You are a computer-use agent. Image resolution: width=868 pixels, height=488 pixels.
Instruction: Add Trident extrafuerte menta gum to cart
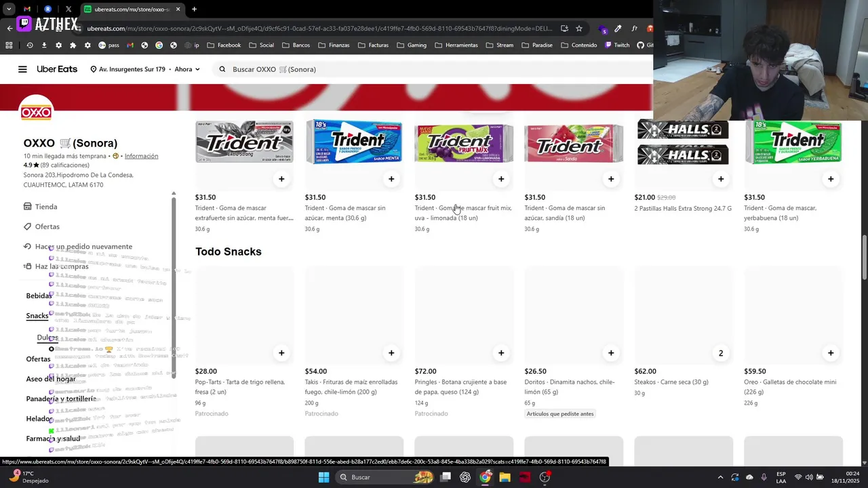281,179
